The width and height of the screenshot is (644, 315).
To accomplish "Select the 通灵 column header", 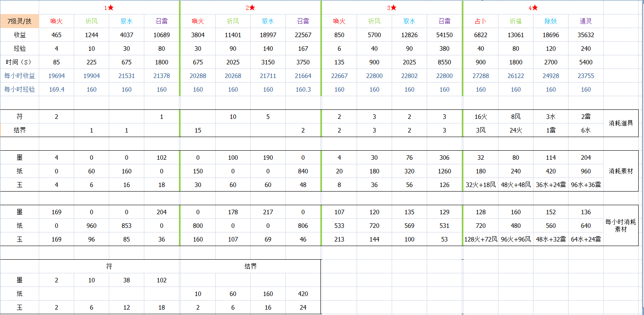I will pyautogui.click(x=586, y=21).
